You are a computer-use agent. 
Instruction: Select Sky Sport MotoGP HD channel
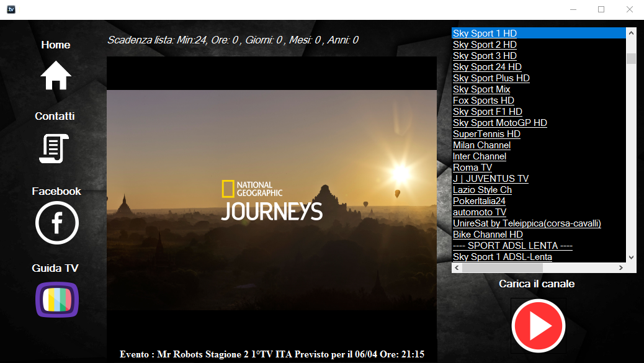coord(500,122)
